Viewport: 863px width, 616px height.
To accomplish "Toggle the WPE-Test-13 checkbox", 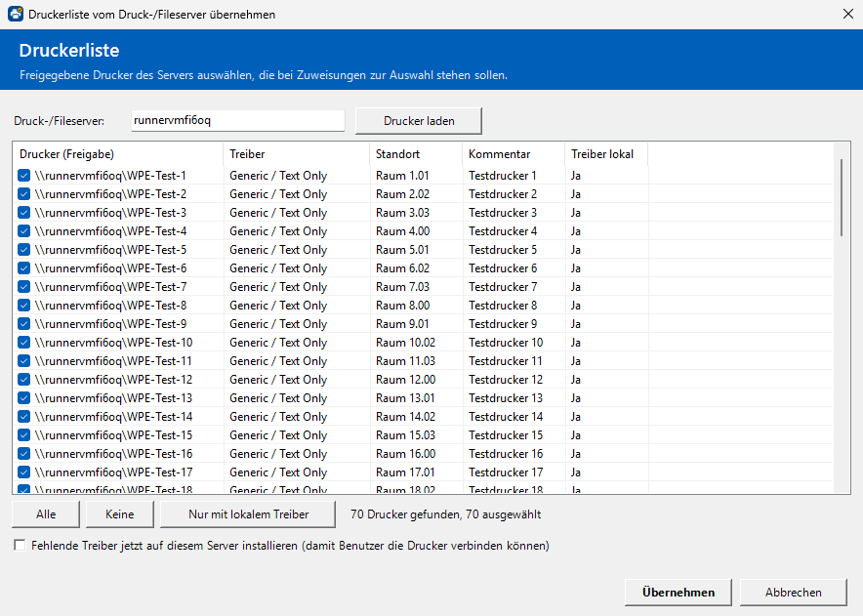I will (23, 398).
